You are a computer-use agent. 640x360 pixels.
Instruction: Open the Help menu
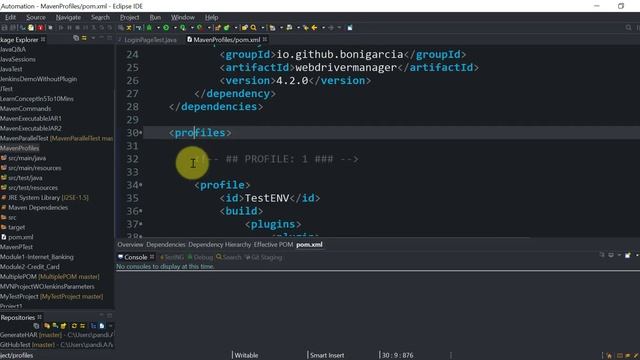pyautogui.click(x=211, y=17)
